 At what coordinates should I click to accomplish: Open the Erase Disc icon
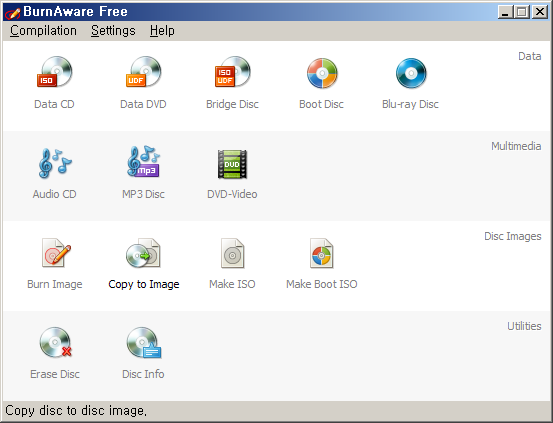tap(55, 342)
